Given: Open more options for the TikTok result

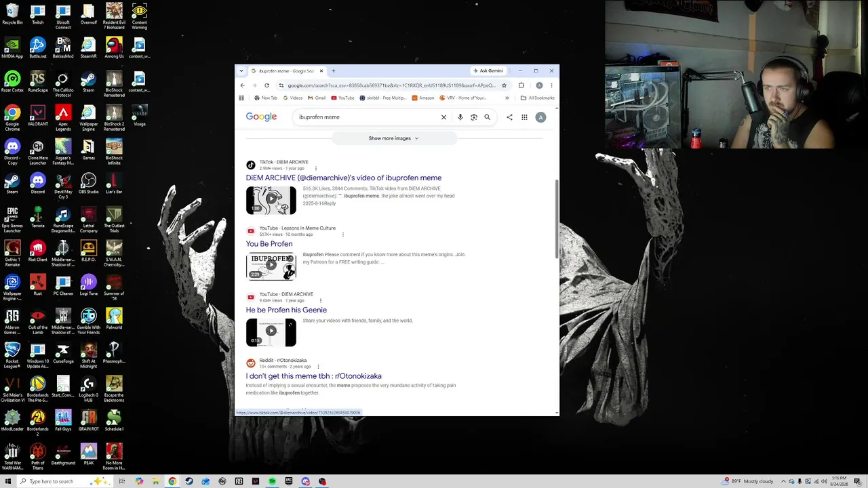Looking at the screenshot, I should coord(315,168).
